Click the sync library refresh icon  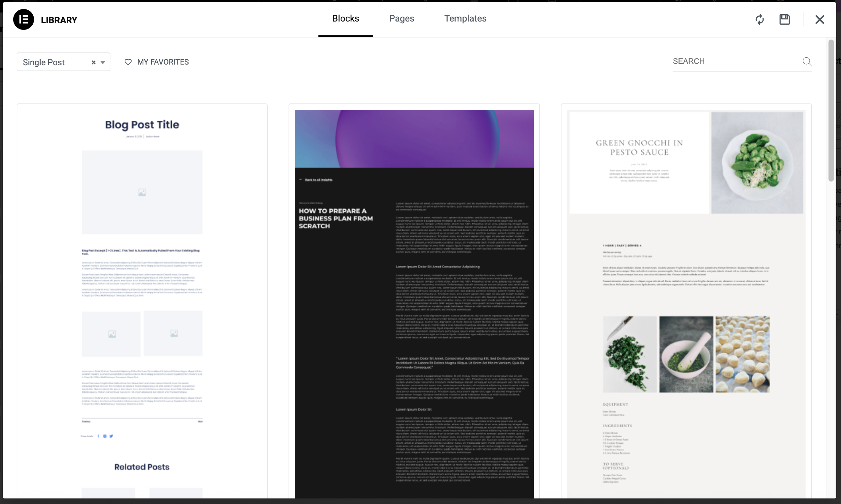759,19
